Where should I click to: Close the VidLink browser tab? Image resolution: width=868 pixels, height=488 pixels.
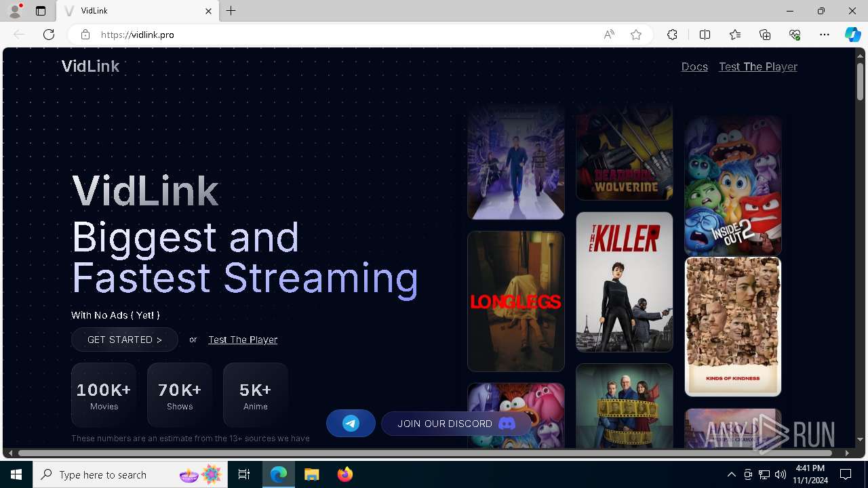[208, 11]
